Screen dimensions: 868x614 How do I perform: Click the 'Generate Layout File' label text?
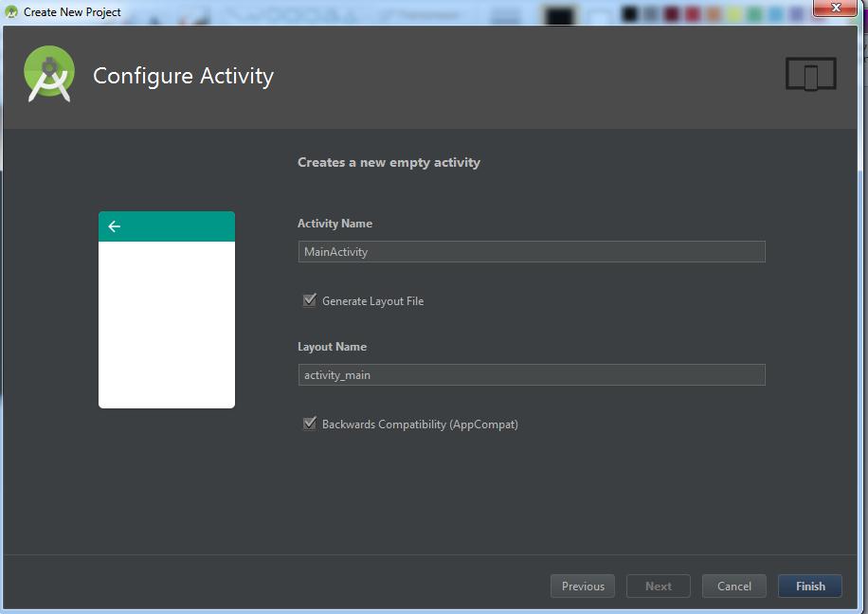coord(373,301)
